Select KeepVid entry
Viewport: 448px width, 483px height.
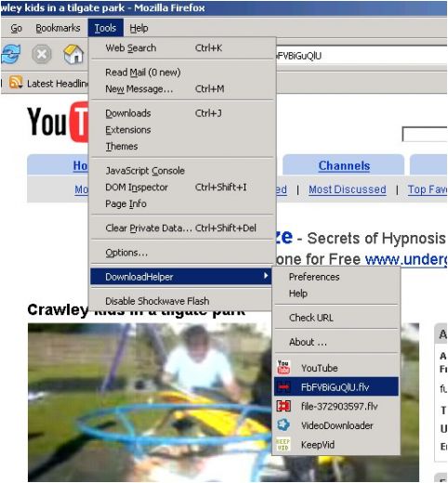pos(336,444)
